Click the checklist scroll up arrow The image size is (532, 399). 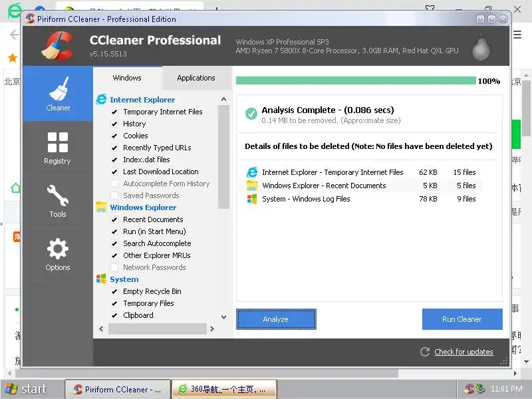click(x=223, y=99)
